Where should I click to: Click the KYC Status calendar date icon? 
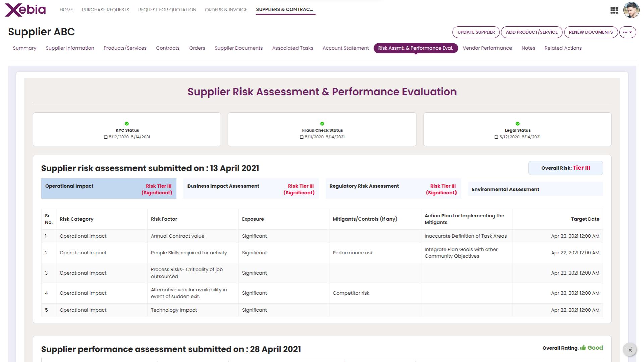coord(106,137)
